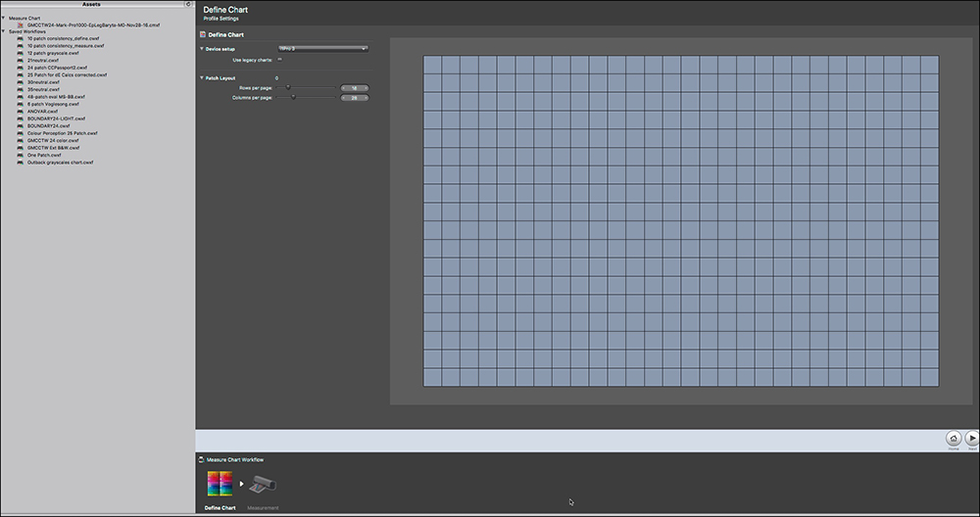
Task: Open the Device setup dropdown
Action: point(322,47)
